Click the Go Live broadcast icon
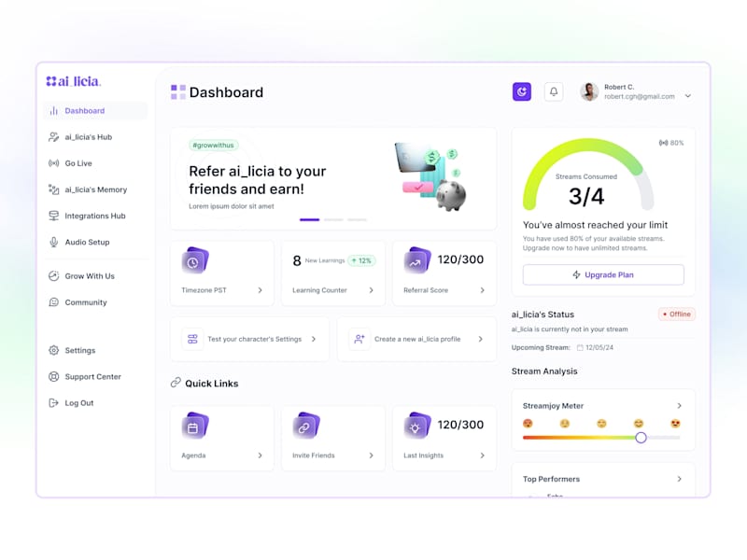This screenshot has height=560, width=747. click(54, 163)
